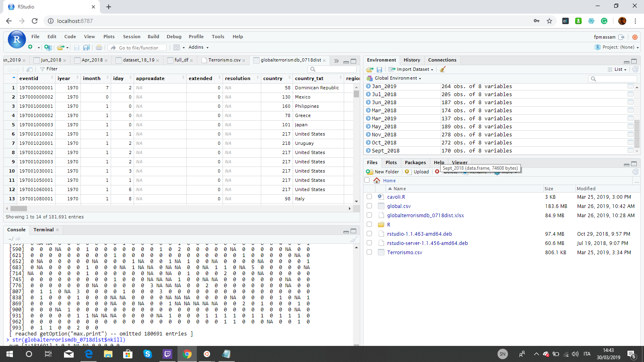Open the cavoli.R file link

396,197
